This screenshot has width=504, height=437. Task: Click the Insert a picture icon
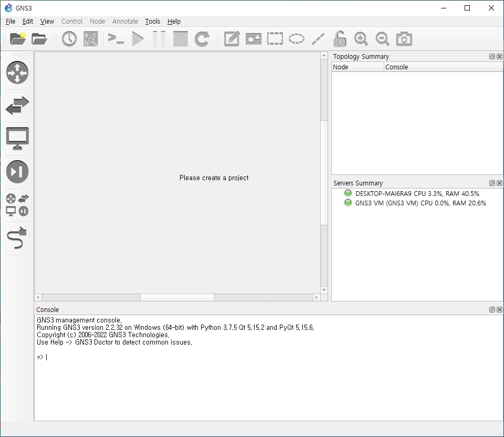coord(253,39)
